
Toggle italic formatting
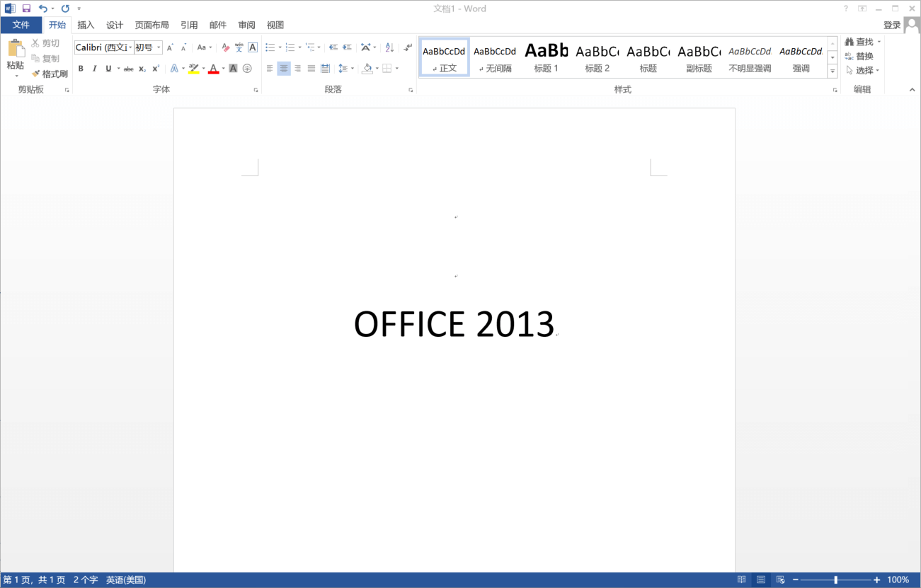pos(94,69)
